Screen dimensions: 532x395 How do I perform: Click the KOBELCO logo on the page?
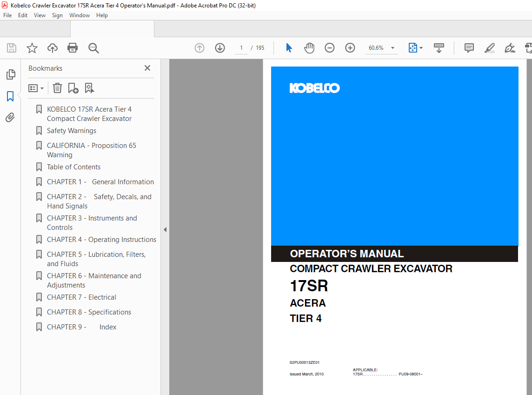314,88
